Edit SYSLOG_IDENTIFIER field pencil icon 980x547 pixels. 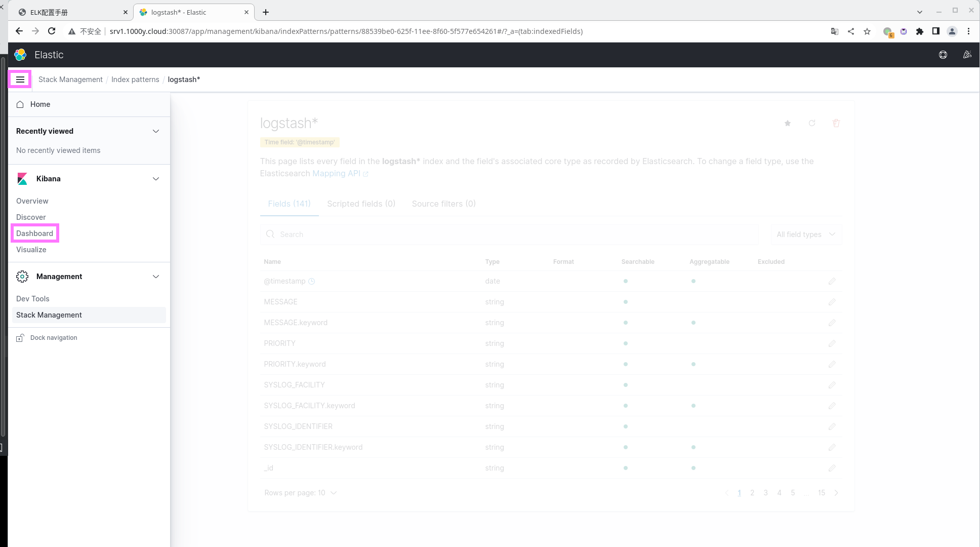pos(832,426)
